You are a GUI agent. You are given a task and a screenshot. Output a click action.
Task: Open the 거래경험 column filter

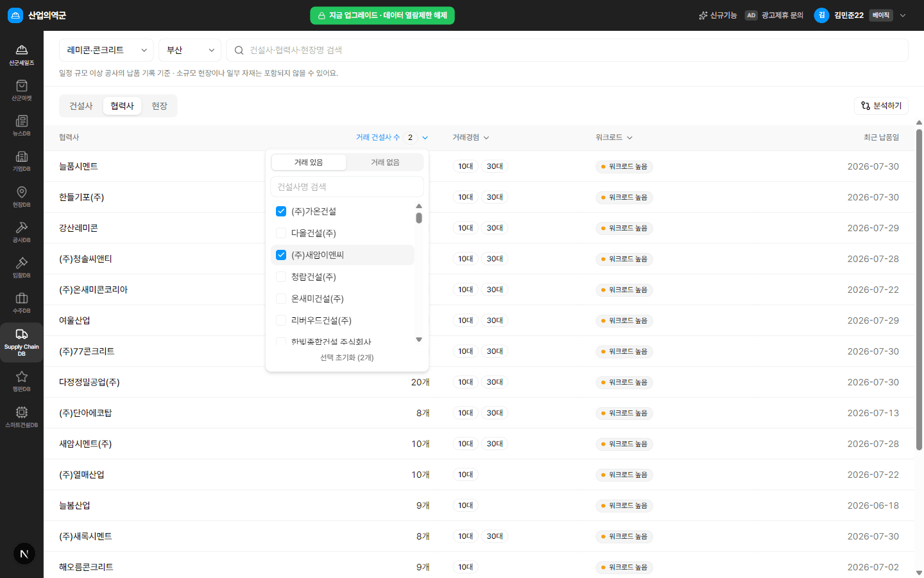click(x=471, y=137)
